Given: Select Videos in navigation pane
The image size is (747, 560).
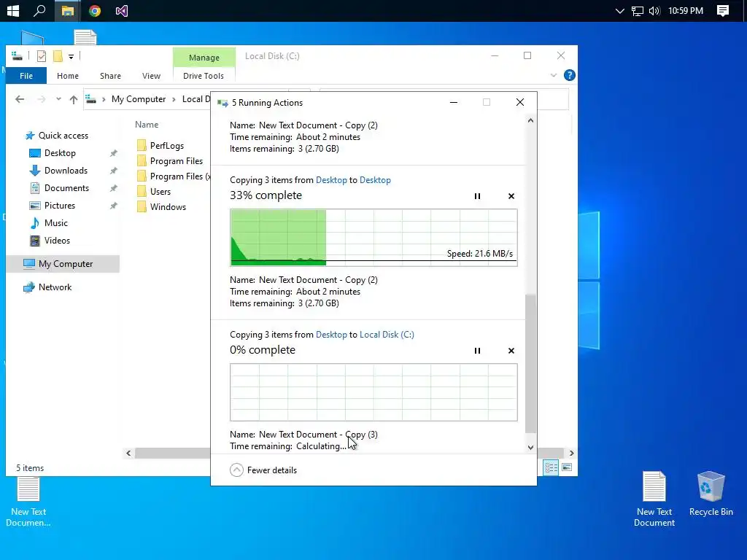Looking at the screenshot, I should pyautogui.click(x=57, y=241).
